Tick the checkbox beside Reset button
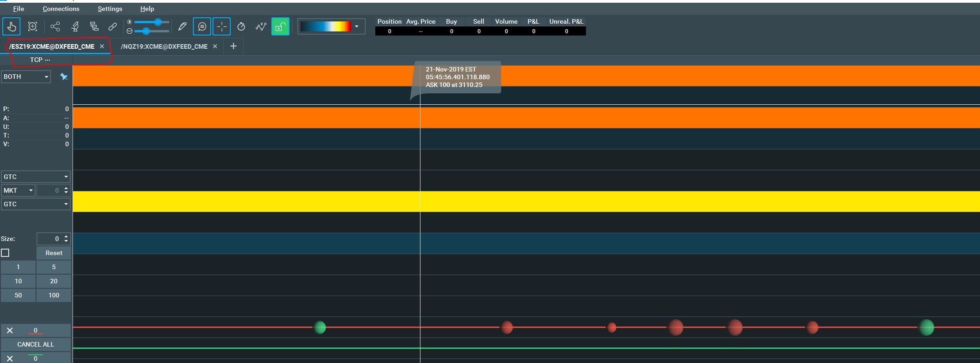 pyautogui.click(x=5, y=253)
